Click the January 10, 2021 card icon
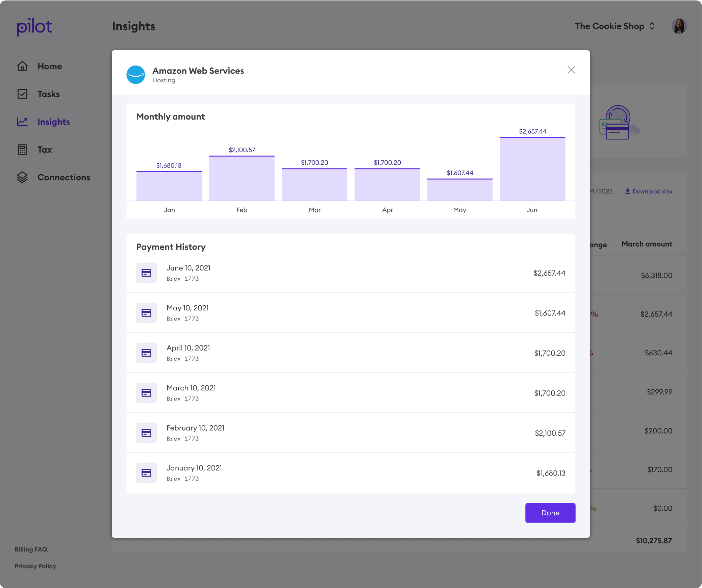Image resolution: width=702 pixels, height=588 pixels. (146, 473)
